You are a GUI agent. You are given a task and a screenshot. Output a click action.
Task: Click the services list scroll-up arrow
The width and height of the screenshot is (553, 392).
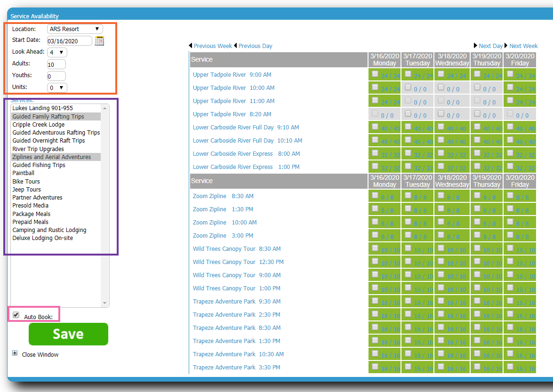(105, 108)
